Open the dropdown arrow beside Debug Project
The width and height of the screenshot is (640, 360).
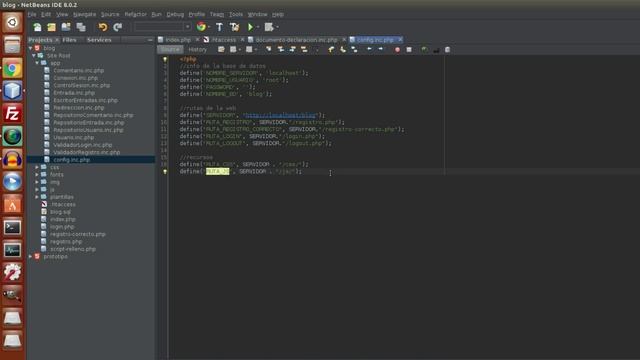pos(277,27)
